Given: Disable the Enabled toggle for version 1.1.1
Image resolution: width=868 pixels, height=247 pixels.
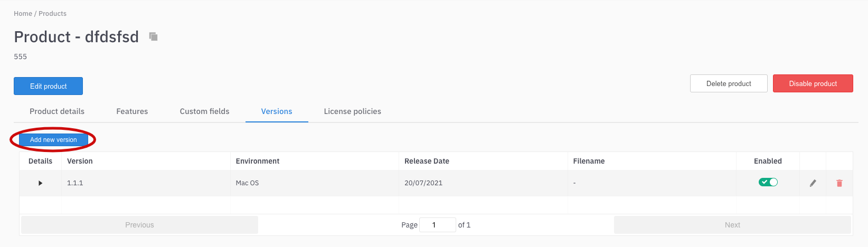Looking at the screenshot, I should (x=768, y=182).
